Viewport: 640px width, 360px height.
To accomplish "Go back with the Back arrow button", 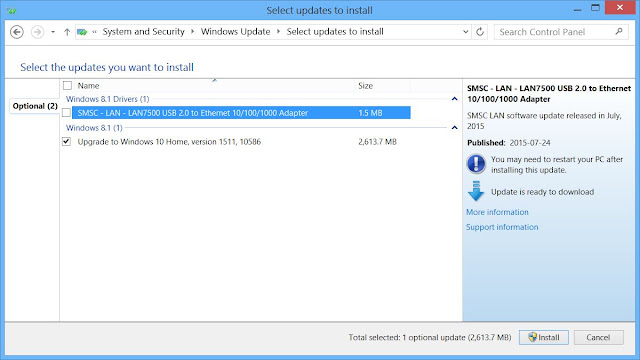I will click(17, 32).
